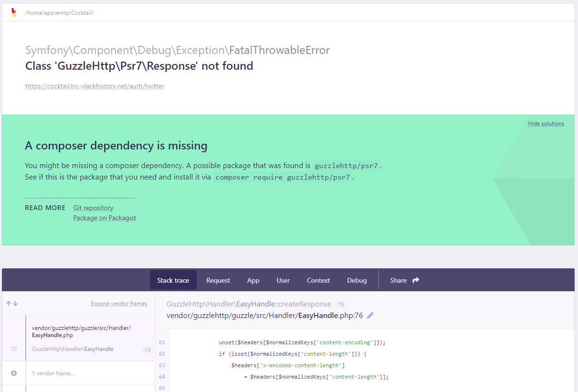
Task: Go to previous frame with up arrow
Action: pyautogui.click(x=8, y=304)
